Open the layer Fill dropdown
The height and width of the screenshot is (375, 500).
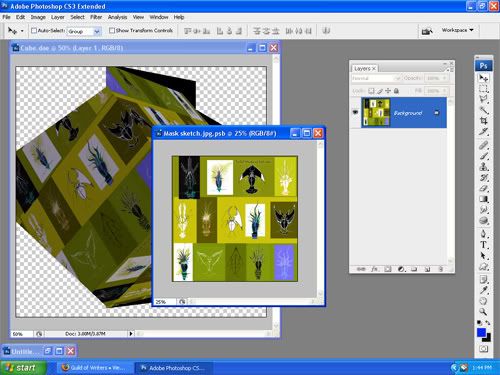(x=444, y=91)
